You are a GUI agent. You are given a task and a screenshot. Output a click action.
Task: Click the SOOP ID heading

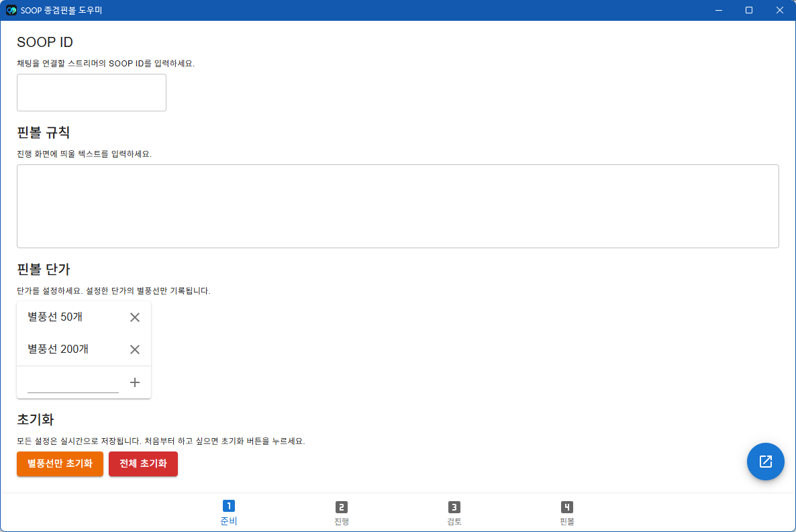pos(45,42)
